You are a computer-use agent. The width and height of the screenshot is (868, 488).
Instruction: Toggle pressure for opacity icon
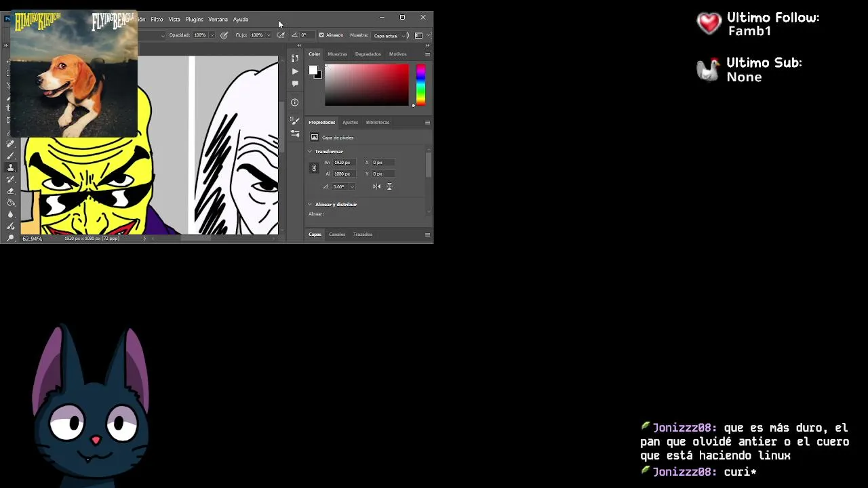[x=224, y=35]
